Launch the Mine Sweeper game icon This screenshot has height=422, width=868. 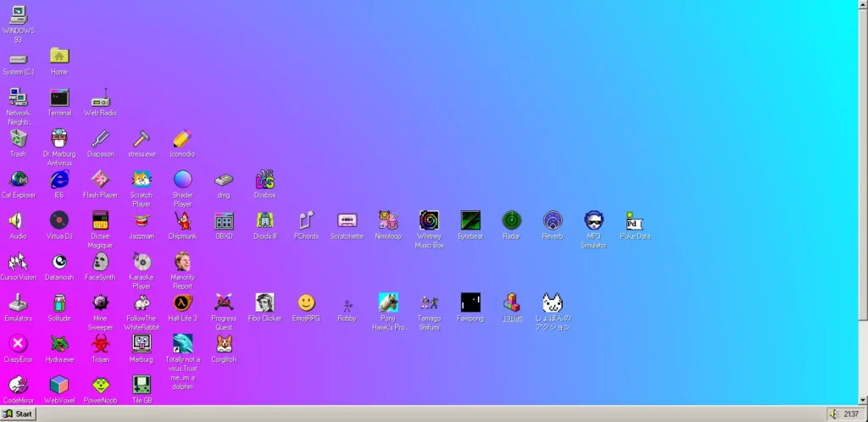[x=100, y=303]
